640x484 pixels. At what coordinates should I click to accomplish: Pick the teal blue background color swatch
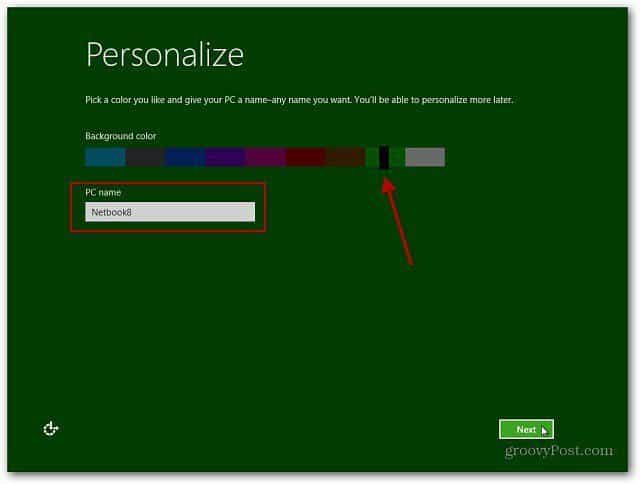pos(105,157)
